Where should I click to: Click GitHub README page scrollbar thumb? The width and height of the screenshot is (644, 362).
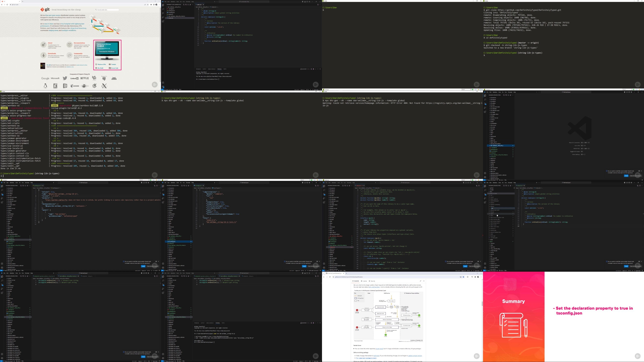click(x=482, y=303)
